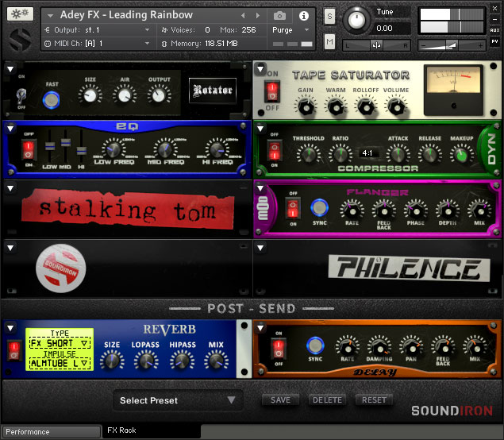This screenshot has width=504, height=440.
Task: Click the EQ MID FREQ knob
Action: [x=165, y=149]
